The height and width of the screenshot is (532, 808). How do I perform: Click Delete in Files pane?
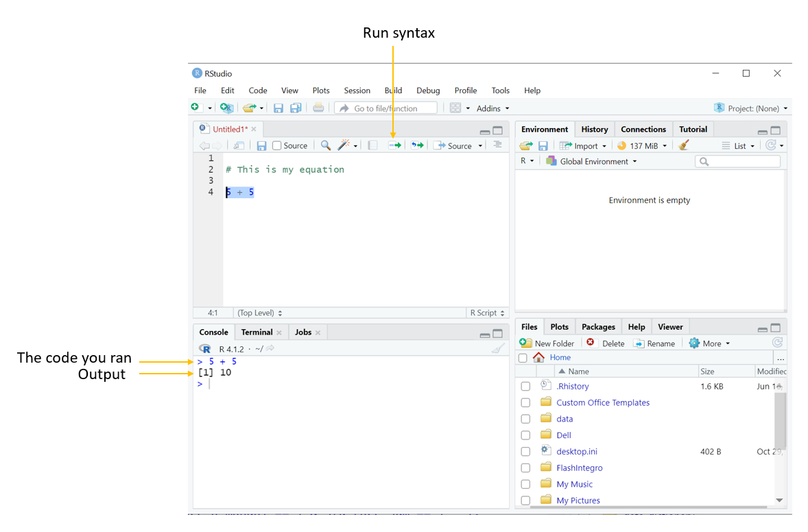pos(606,343)
